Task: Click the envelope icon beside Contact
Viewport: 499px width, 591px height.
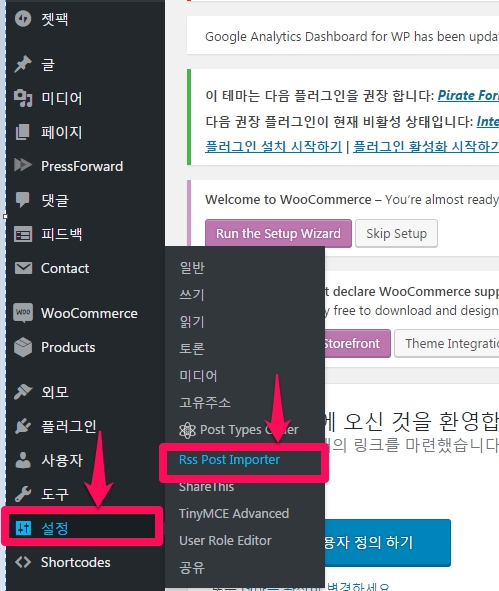Action: coord(23,268)
